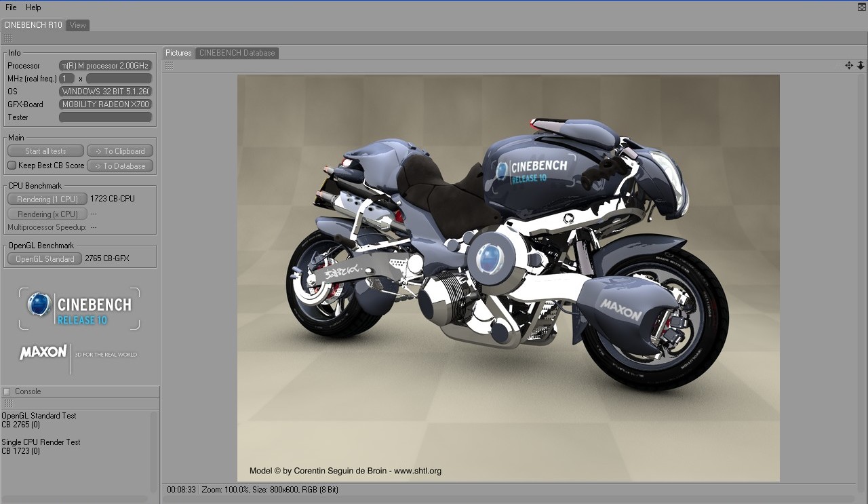Open the CINEBENCH Database tab
Viewport: 868px width, 504px height.
237,53
